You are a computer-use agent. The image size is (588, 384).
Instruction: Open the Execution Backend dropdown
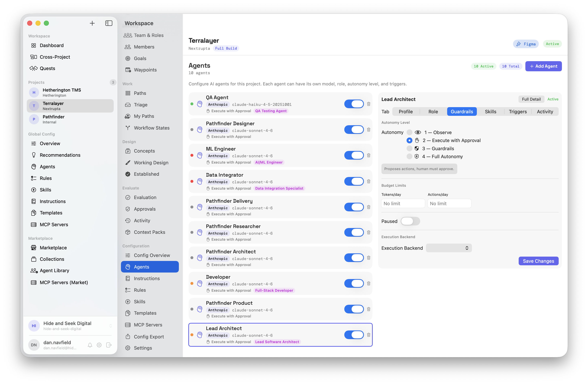pos(448,248)
